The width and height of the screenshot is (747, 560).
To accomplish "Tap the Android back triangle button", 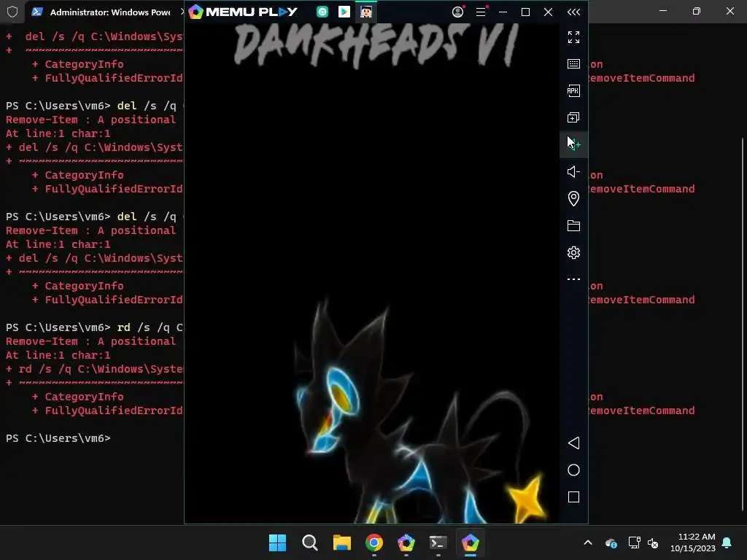I will (x=573, y=443).
